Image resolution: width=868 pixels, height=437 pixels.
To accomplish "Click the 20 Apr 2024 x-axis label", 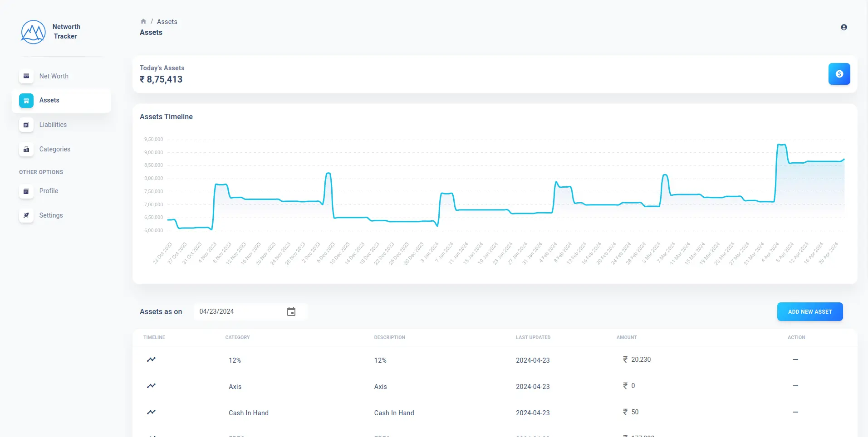I will [x=828, y=253].
